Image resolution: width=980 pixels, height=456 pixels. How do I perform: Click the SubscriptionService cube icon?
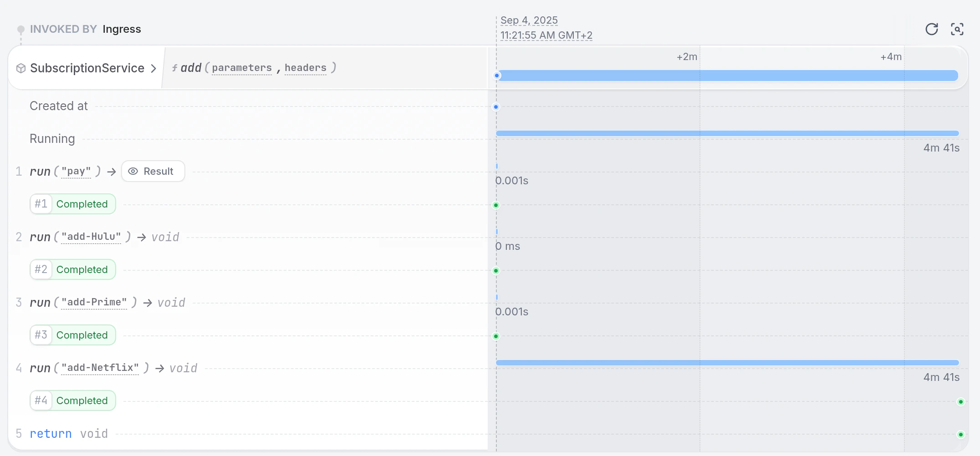click(x=21, y=68)
